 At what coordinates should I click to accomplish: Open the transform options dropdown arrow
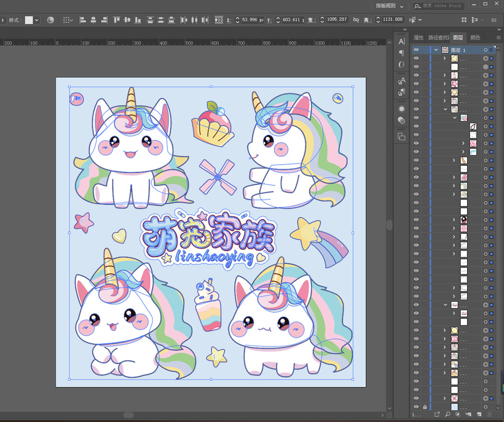(419, 20)
